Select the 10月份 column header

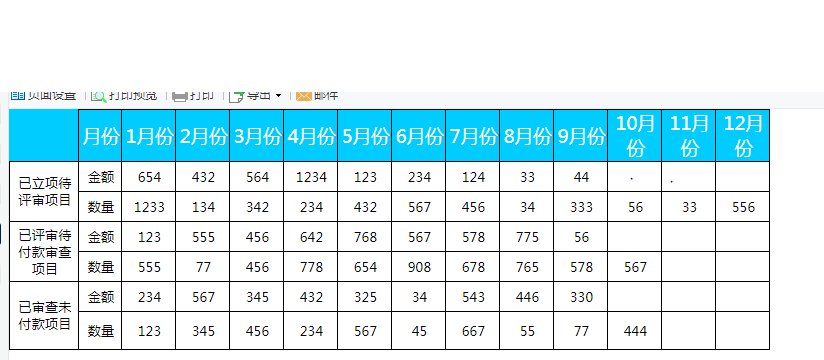click(635, 136)
